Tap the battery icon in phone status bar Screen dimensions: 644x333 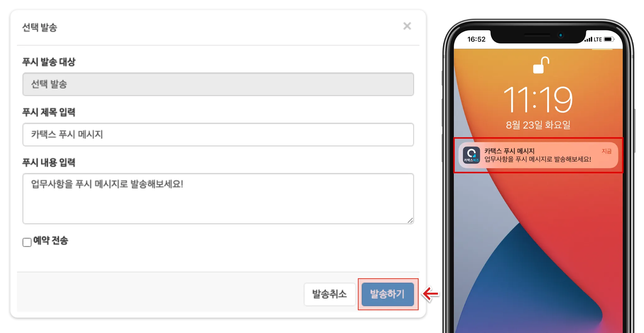609,39
